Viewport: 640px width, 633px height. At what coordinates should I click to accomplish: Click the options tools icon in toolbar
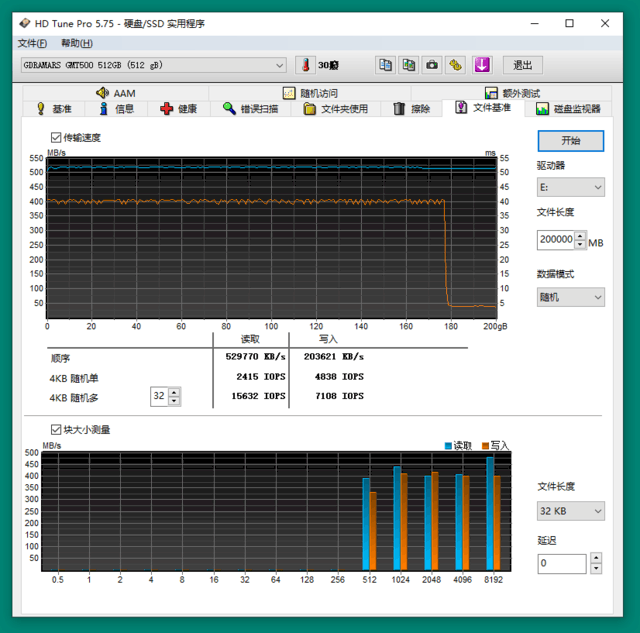click(456, 65)
